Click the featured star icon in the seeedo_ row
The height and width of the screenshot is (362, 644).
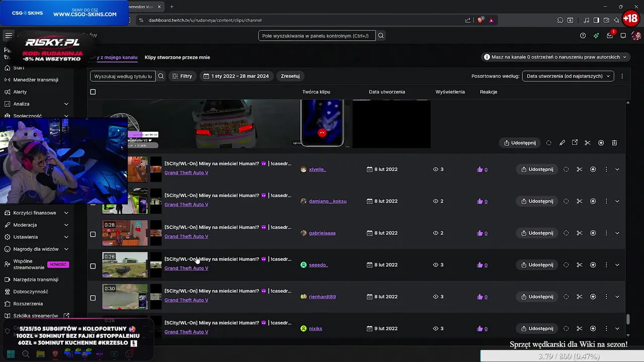(x=593, y=265)
